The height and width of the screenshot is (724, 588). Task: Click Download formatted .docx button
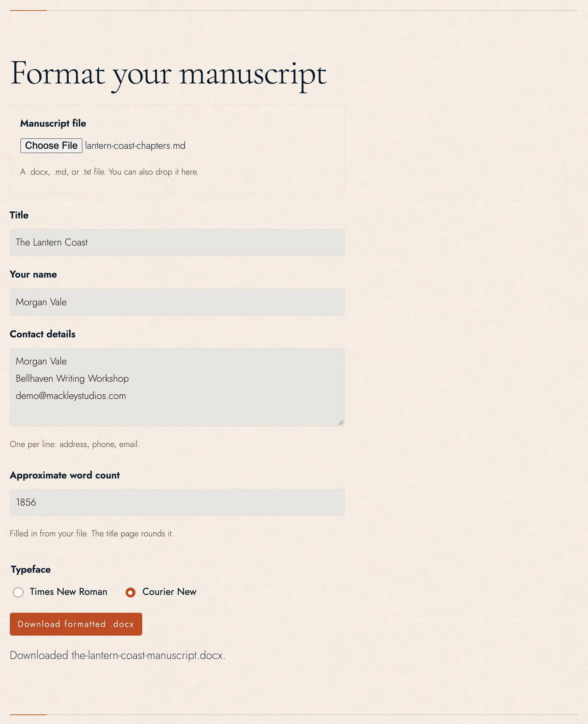tap(76, 624)
